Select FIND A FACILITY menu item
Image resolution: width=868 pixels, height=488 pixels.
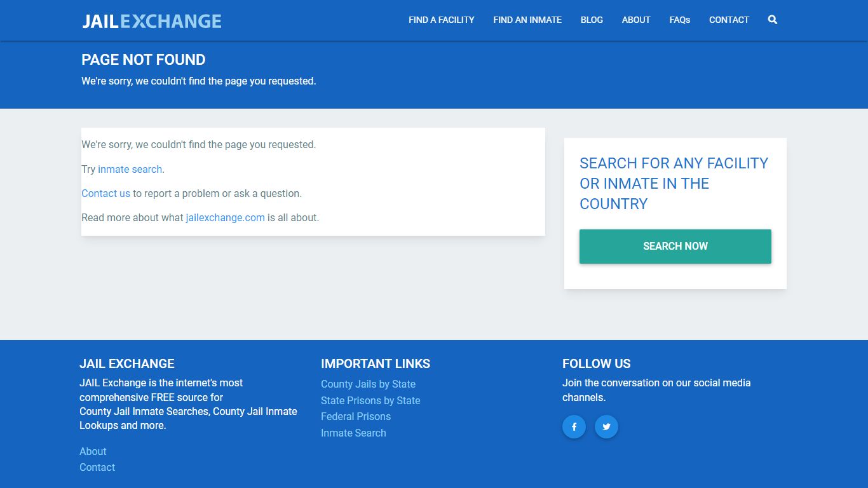(441, 20)
